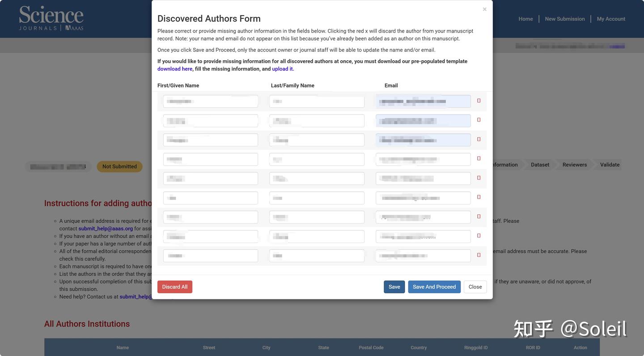
Task: Click the submit_help@aaas.org link
Action: 106,228
